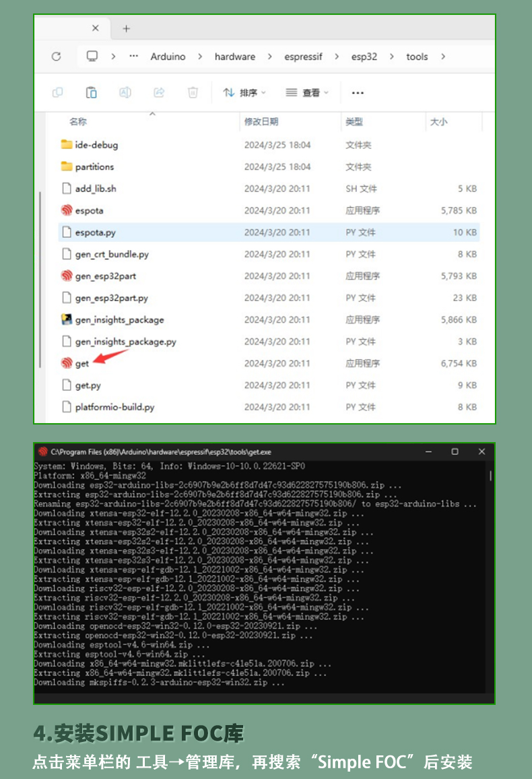Expand the breadcrumb chevron after tools
Viewport: 532px width, 779px height.
pos(443,57)
